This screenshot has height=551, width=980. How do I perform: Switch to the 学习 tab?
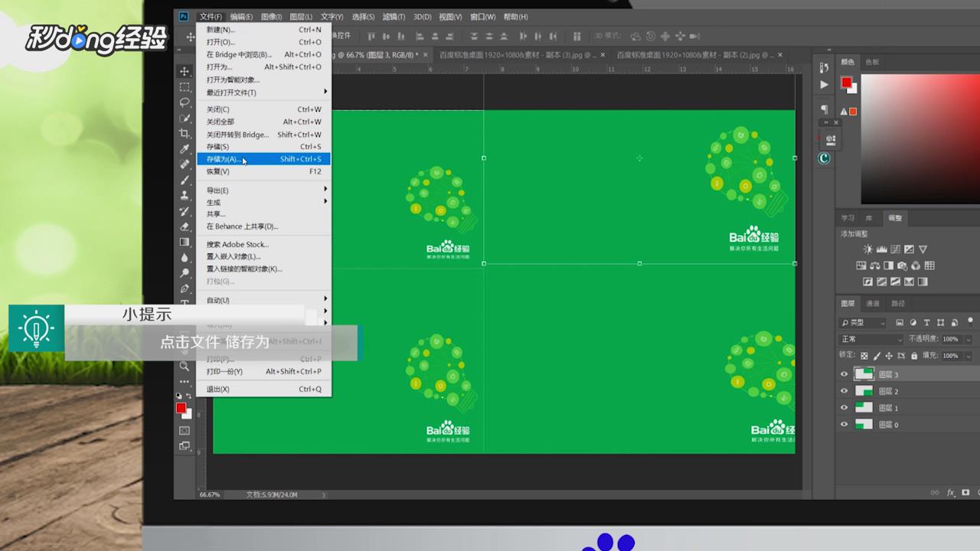848,218
